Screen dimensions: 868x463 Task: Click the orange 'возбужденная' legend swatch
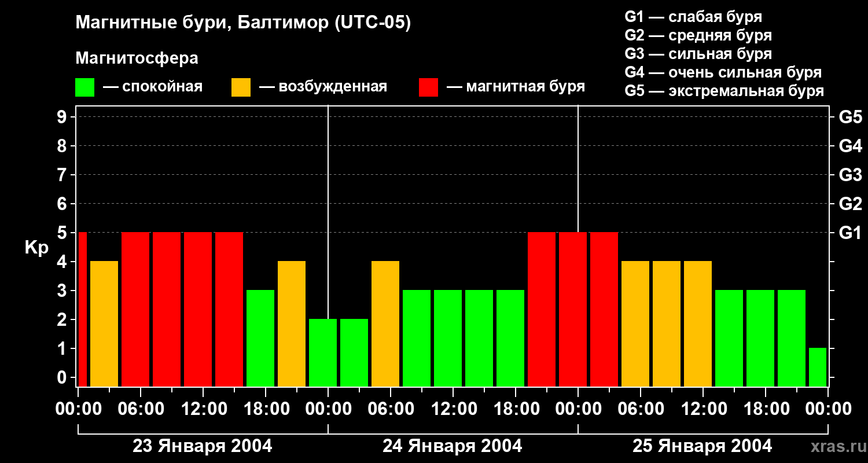(x=241, y=87)
